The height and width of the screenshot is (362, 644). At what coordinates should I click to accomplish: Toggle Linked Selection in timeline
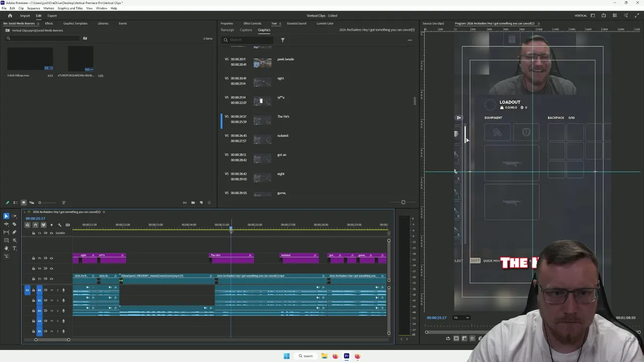[43, 225]
